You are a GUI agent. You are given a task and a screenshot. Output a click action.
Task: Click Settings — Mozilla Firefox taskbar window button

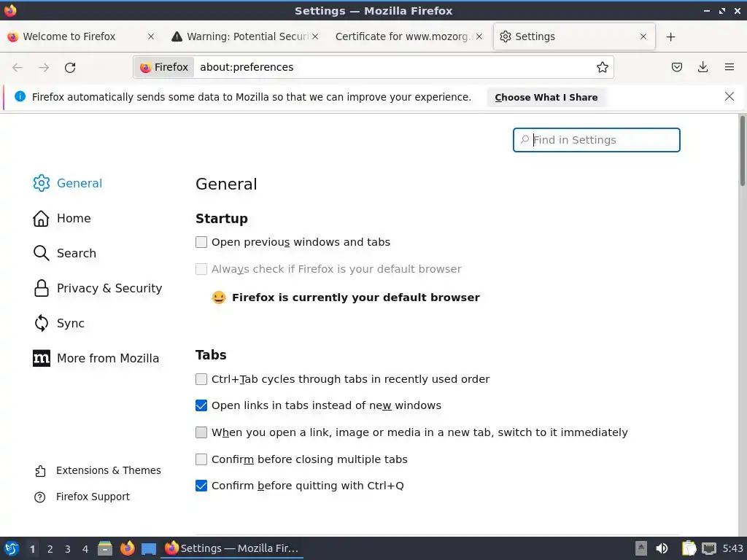pos(232,548)
